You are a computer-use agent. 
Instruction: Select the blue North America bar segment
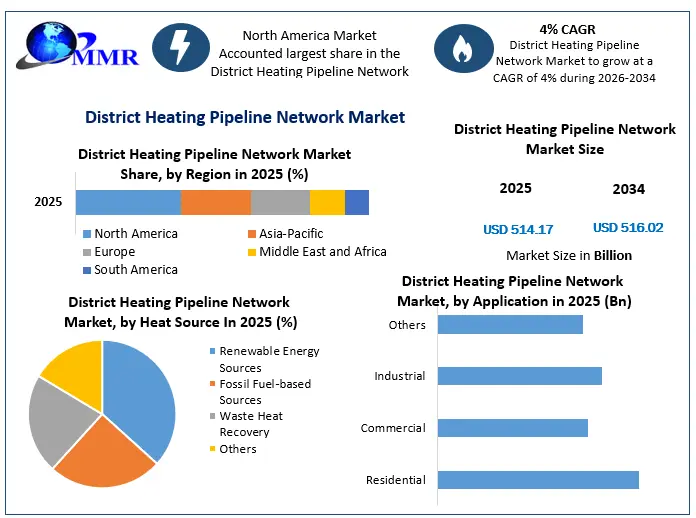point(128,202)
